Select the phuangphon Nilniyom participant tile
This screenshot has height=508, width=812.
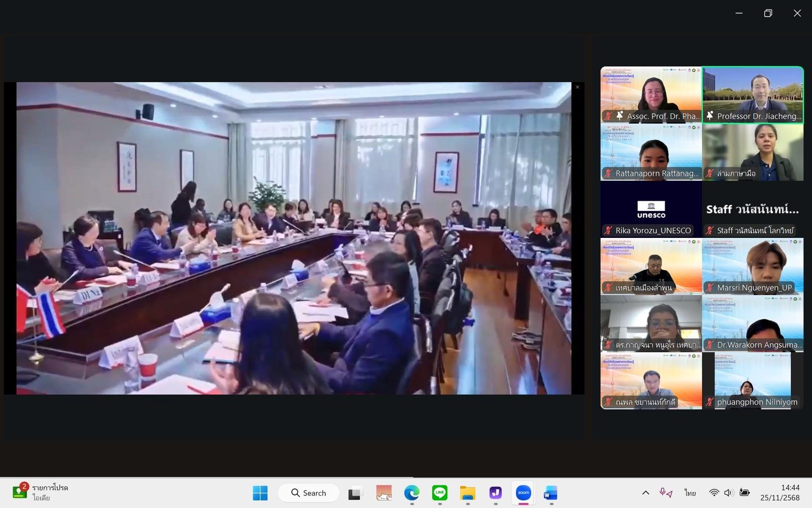tap(753, 380)
